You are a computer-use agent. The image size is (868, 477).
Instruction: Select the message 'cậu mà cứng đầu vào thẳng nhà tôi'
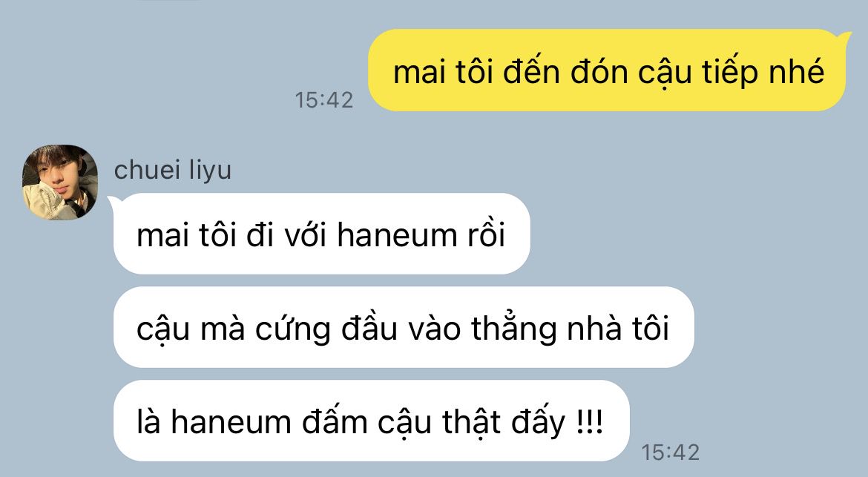(404, 327)
